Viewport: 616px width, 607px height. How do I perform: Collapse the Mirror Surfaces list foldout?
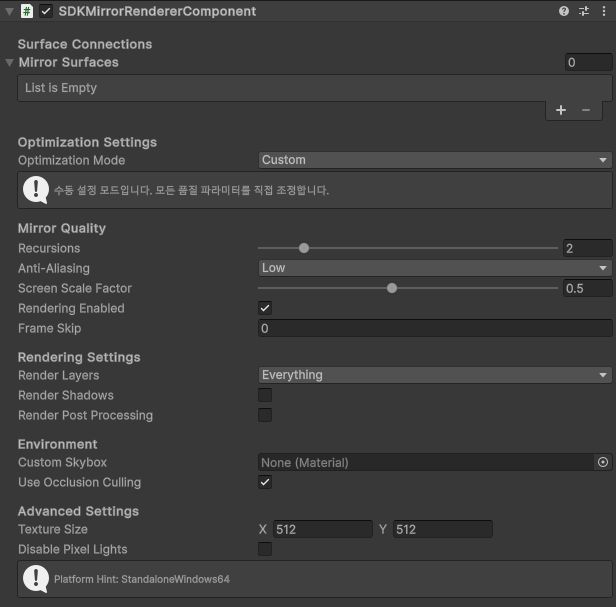pyautogui.click(x=9, y=62)
